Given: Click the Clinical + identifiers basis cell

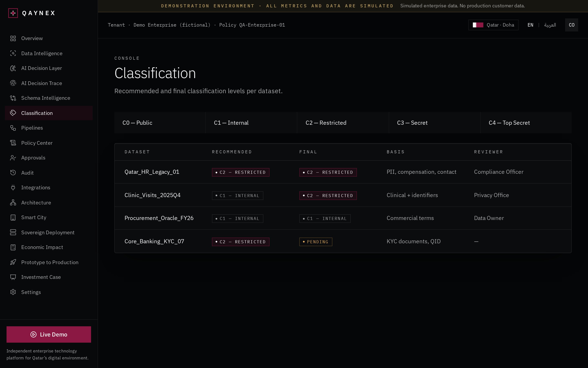Looking at the screenshot, I should tap(412, 195).
